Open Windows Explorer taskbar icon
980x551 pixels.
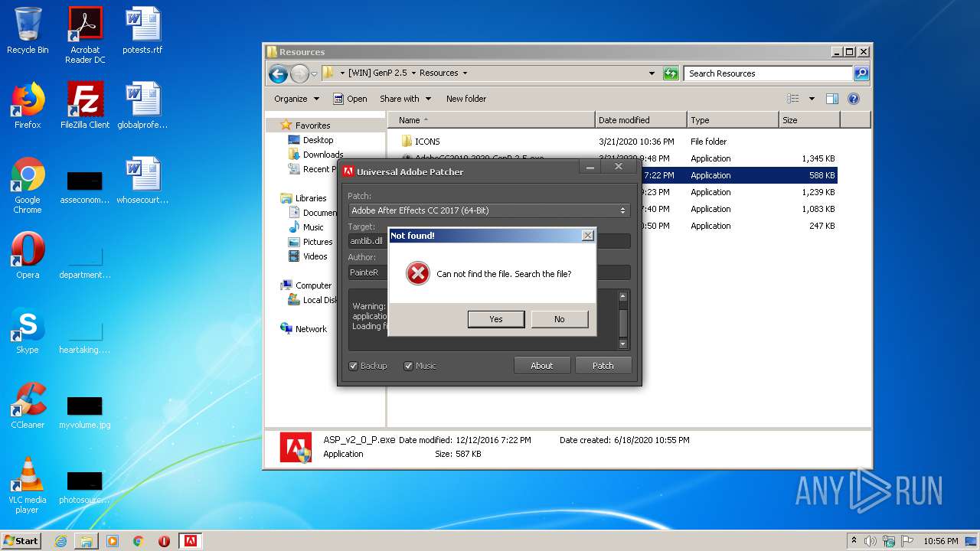pos(87,541)
